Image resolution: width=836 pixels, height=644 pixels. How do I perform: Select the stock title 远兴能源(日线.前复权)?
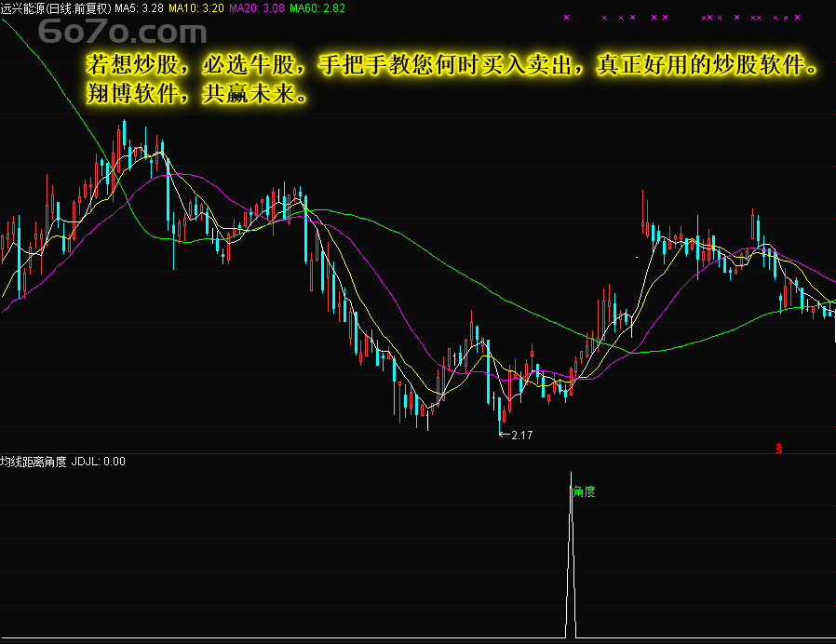coord(56,8)
